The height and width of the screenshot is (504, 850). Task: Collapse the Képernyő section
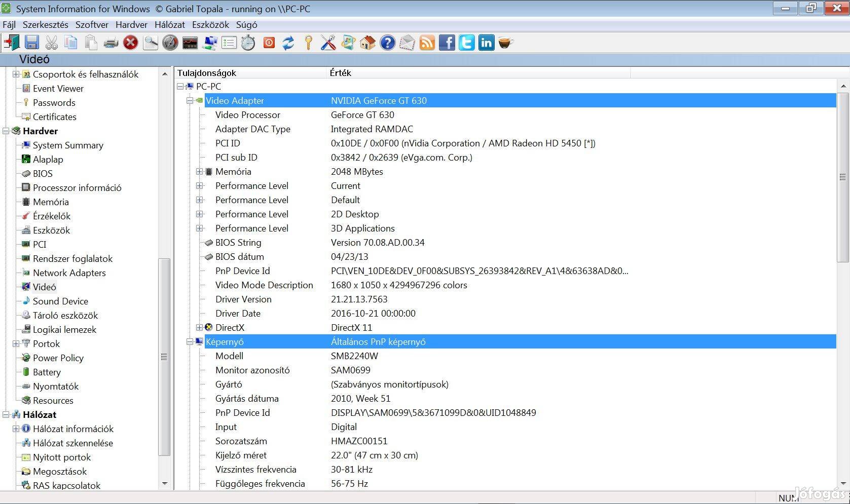click(x=190, y=341)
